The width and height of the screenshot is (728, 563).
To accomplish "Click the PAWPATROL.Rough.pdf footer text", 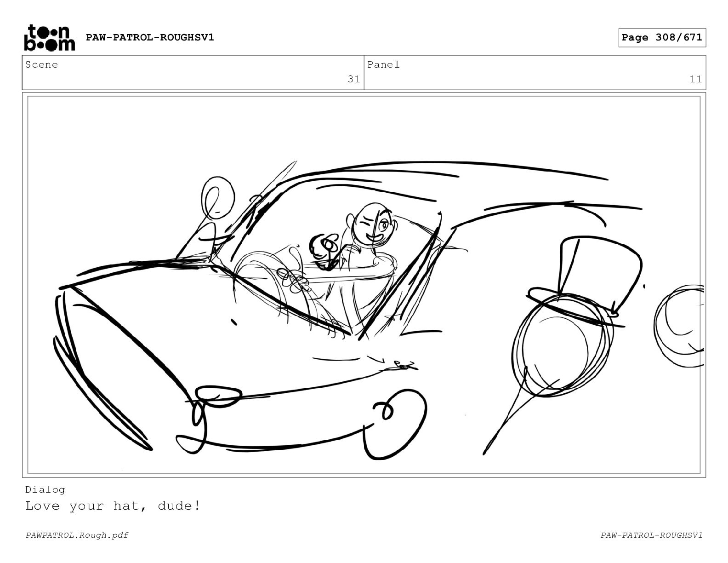I will (x=77, y=535).
